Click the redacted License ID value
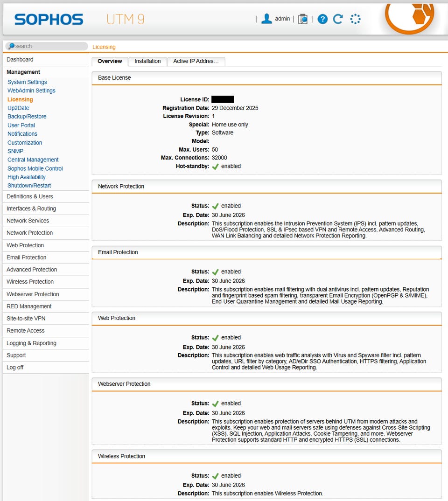448x501 pixels. pos(223,99)
